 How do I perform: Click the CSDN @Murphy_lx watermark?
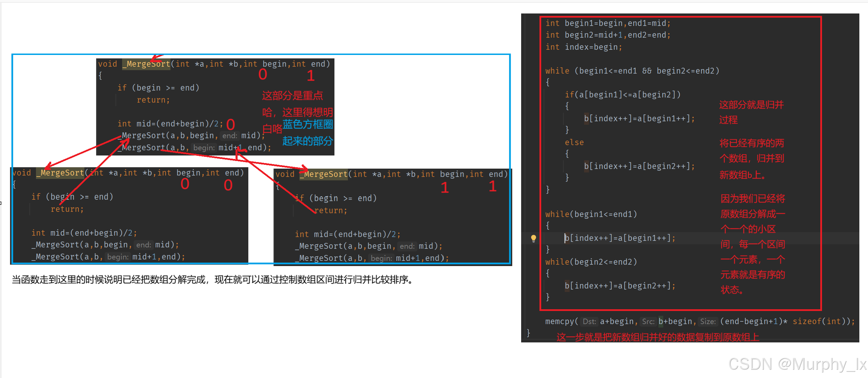click(797, 364)
